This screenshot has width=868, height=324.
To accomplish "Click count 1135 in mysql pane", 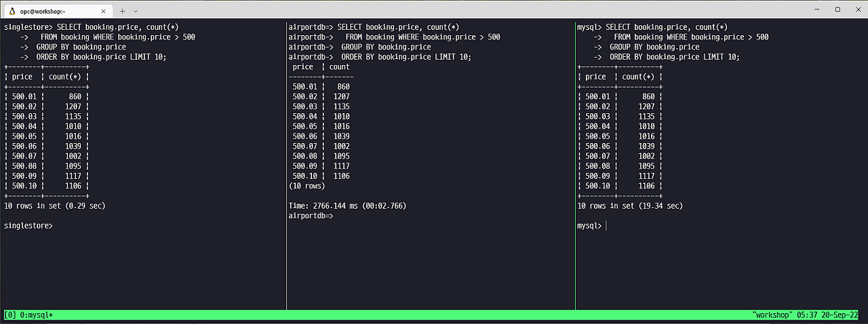I will (646, 117).
